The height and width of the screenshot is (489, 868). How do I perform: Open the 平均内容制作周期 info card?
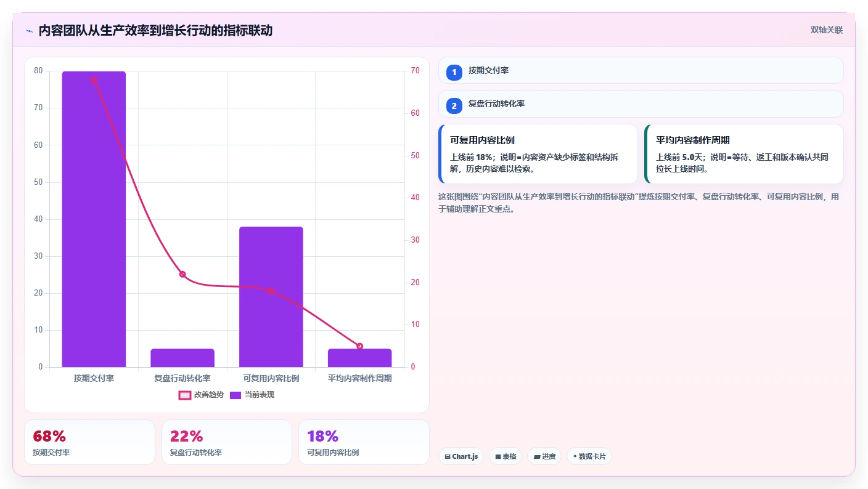tap(744, 154)
